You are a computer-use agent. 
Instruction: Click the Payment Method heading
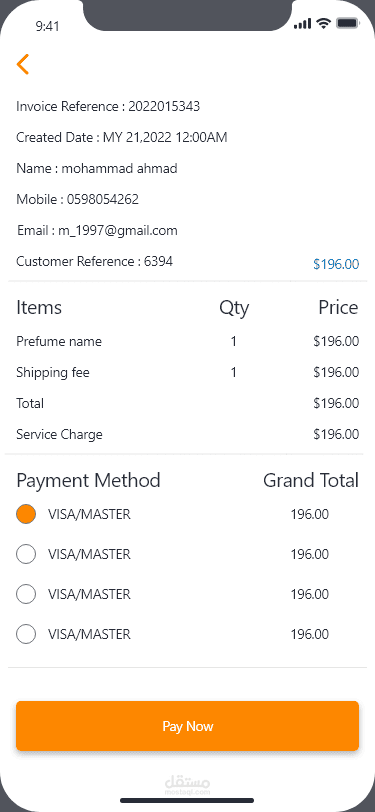[88, 481]
